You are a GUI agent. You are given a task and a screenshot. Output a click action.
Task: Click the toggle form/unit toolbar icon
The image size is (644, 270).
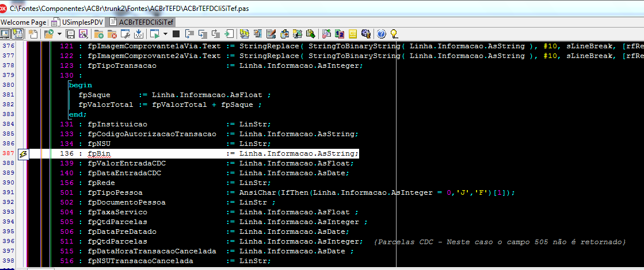click(17, 33)
